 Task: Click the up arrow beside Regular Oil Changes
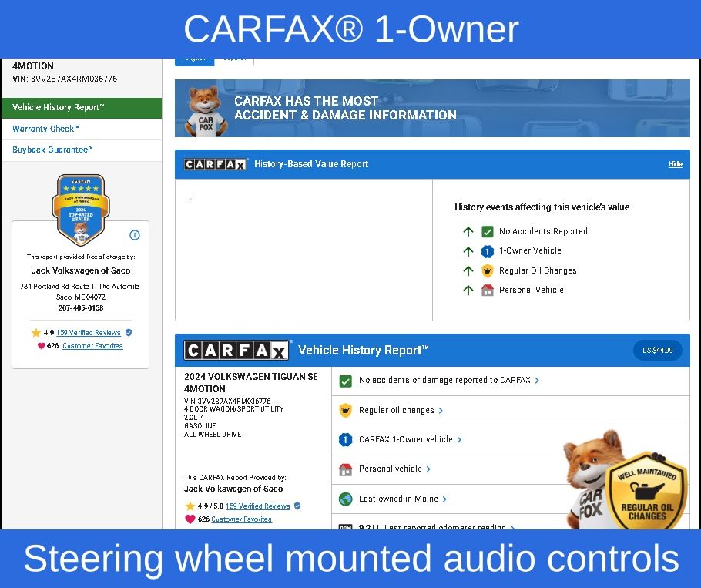click(x=468, y=271)
